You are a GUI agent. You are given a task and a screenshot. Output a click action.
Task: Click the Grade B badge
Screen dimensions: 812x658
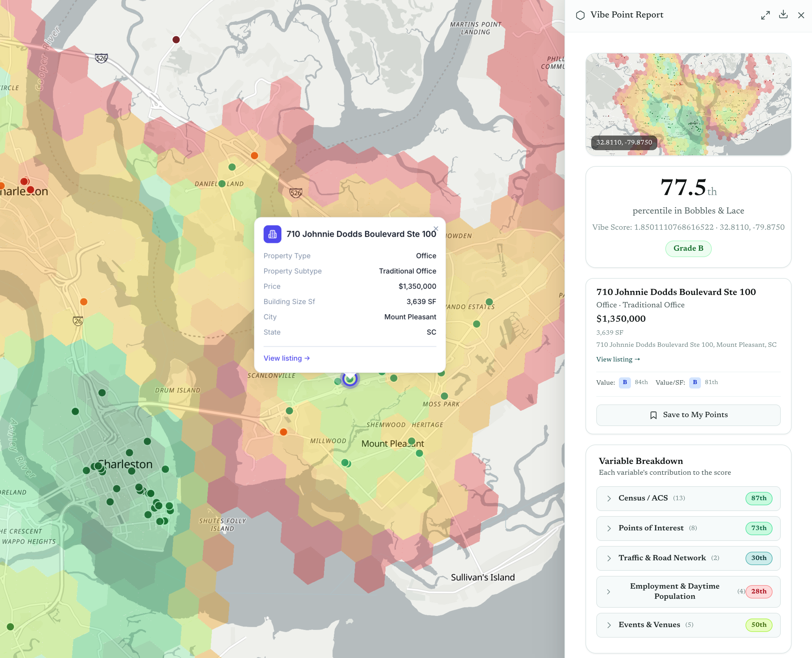click(688, 248)
